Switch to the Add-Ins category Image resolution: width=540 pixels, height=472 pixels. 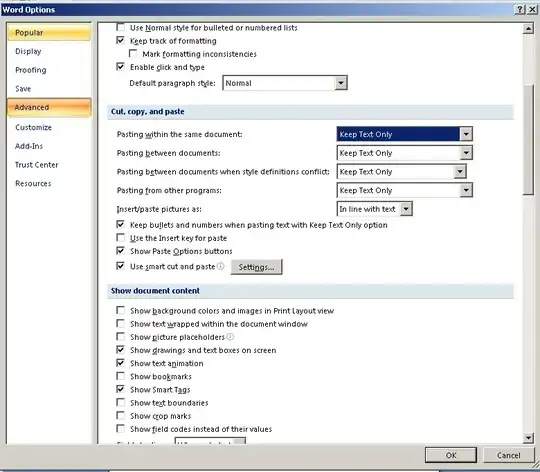click(x=49, y=146)
